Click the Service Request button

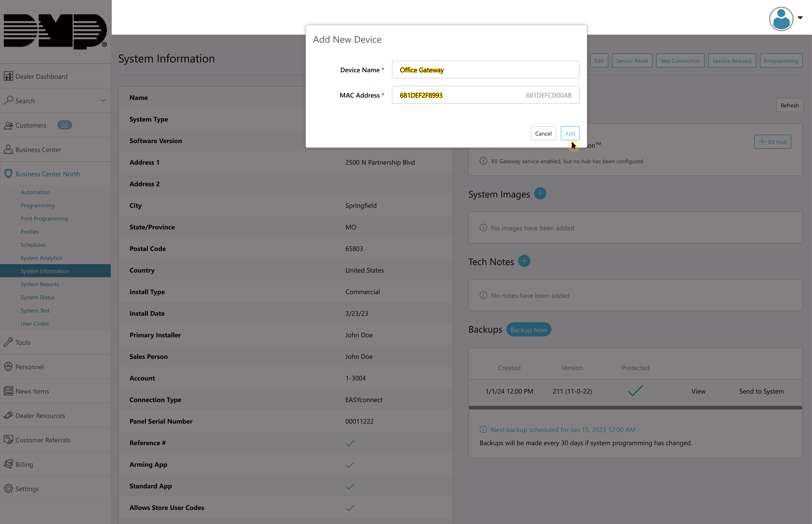tap(732, 61)
